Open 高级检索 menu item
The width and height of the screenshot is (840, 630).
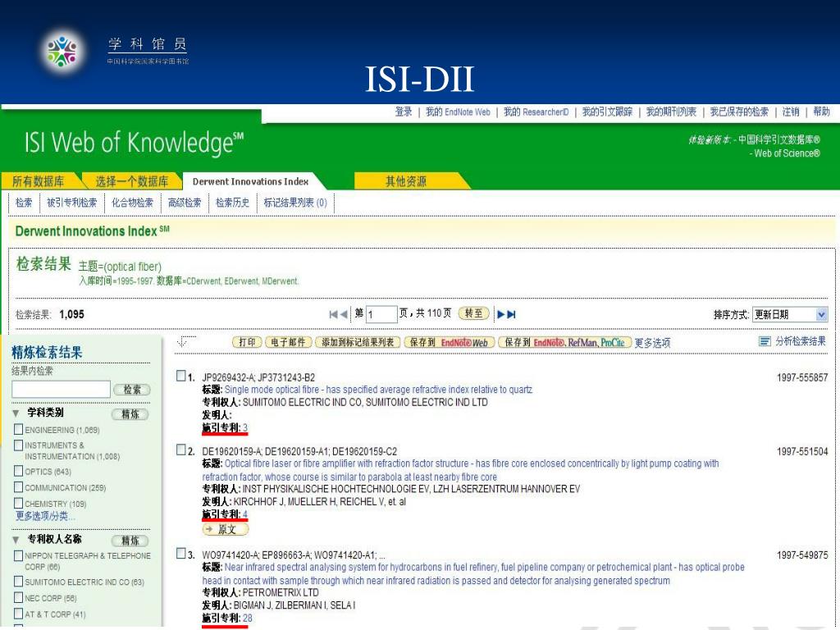coord(185,203)
